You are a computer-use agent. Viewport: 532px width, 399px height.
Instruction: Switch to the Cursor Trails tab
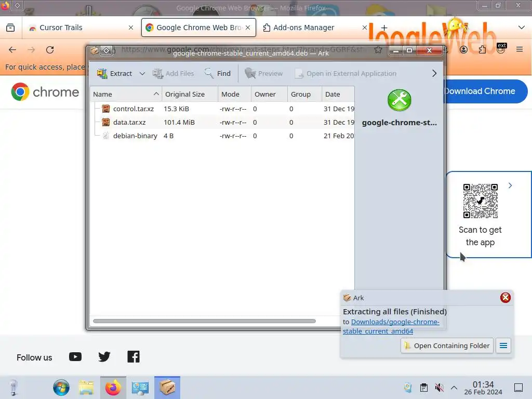[61, 28]
